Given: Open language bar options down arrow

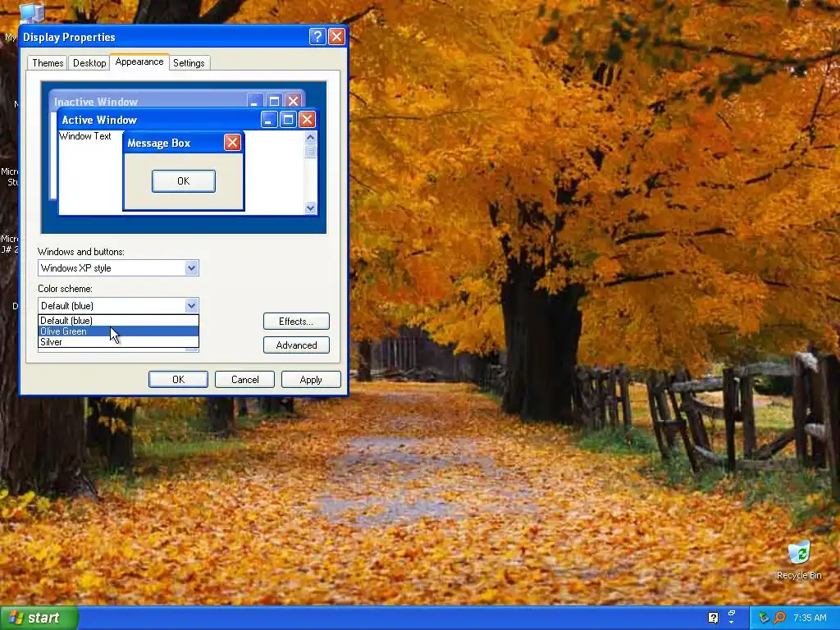Looking at the screenshot, I should click(x=731, y=623).
